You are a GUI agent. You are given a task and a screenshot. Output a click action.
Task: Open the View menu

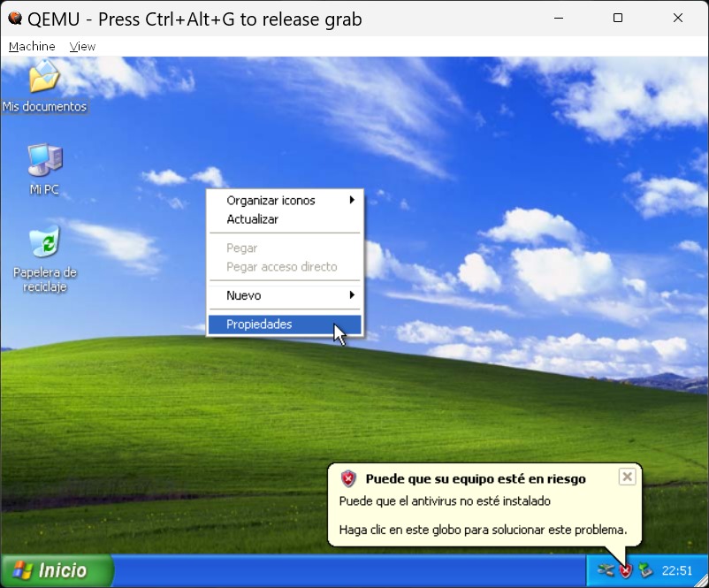click(82, 47)
